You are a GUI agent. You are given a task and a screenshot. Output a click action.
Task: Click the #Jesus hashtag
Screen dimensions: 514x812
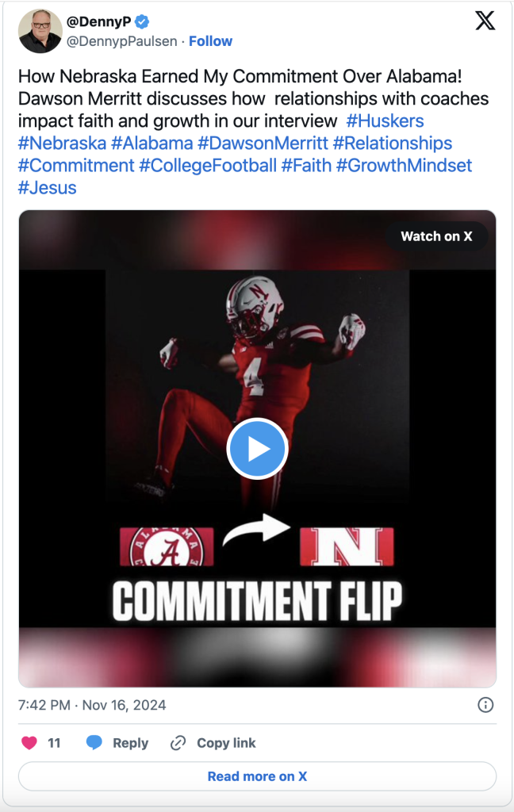point(47,188)
